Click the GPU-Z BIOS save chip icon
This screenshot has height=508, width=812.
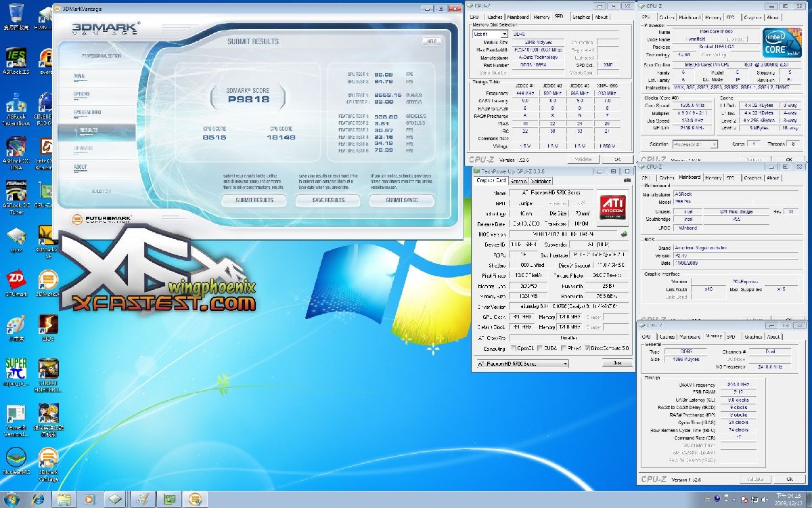624,234
